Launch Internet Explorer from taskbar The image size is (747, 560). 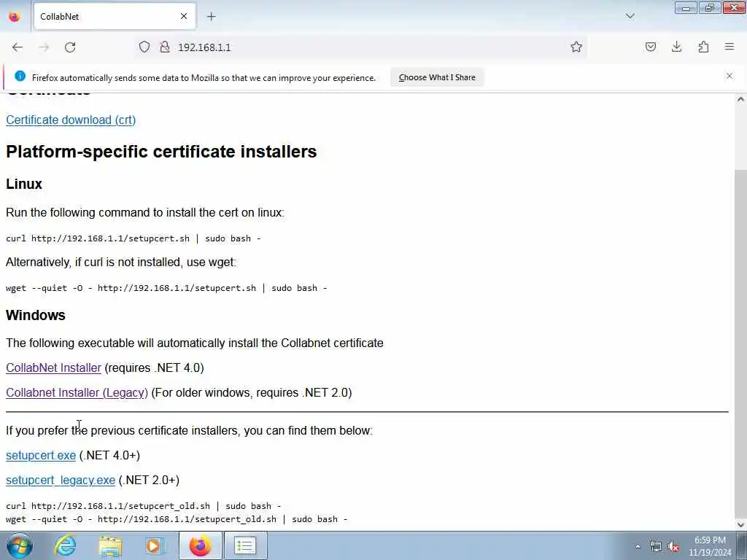65,545
